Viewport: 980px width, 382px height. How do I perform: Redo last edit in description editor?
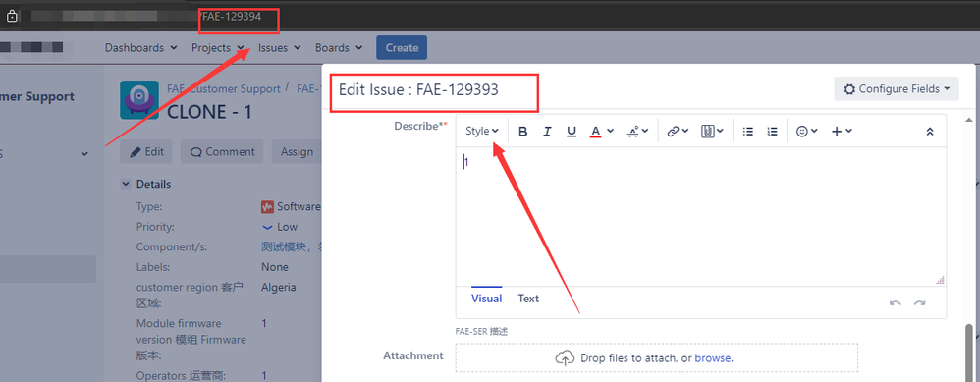tap(919, 303)
